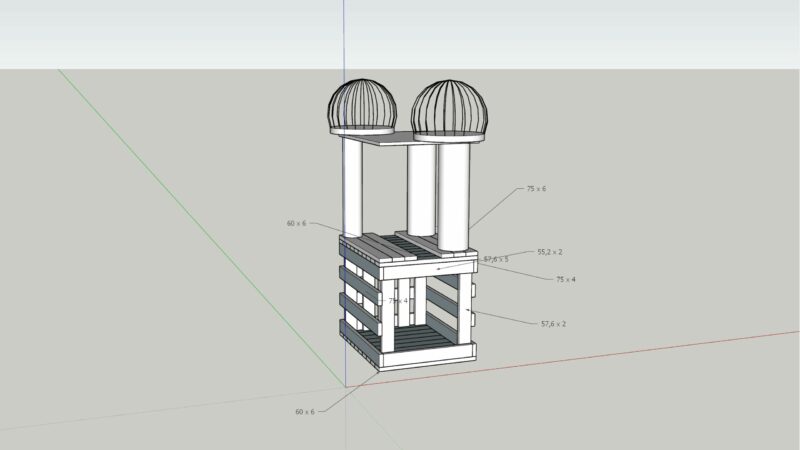Select the "57,6 x 2" dimension label

554,324
